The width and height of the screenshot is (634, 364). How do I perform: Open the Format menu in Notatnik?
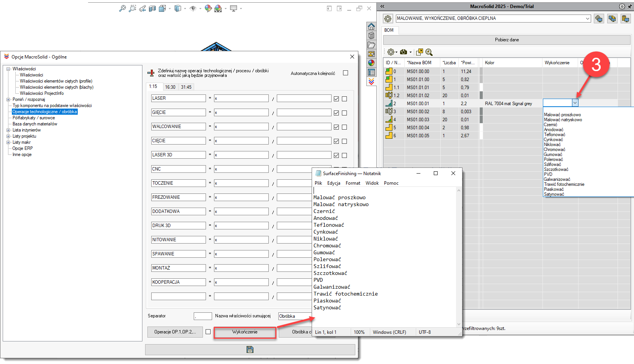[x=353, y=183]
